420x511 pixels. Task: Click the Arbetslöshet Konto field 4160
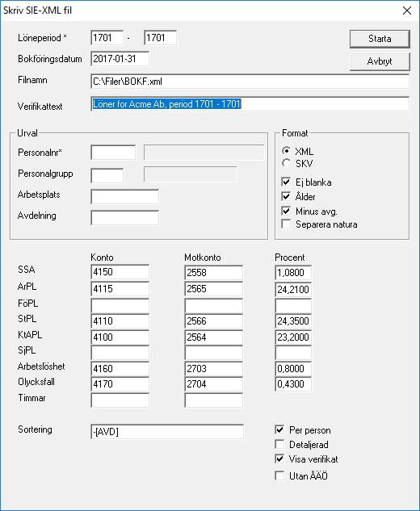coord(120,369)
